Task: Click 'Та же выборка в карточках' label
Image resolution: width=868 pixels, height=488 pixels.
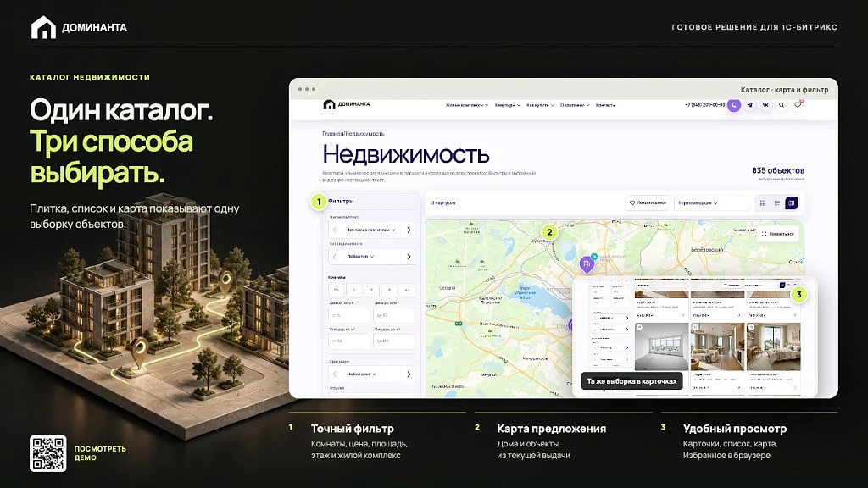Action: (x=632, y=381)
